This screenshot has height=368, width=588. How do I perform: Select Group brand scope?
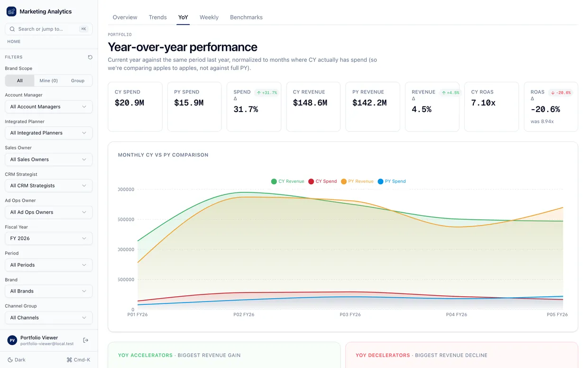click(78, 81)
